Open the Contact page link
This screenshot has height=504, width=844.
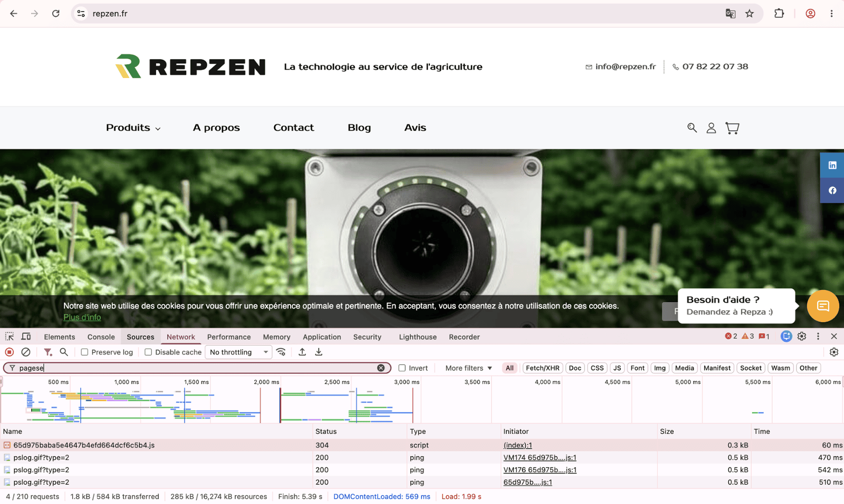(x=293, y=128)
